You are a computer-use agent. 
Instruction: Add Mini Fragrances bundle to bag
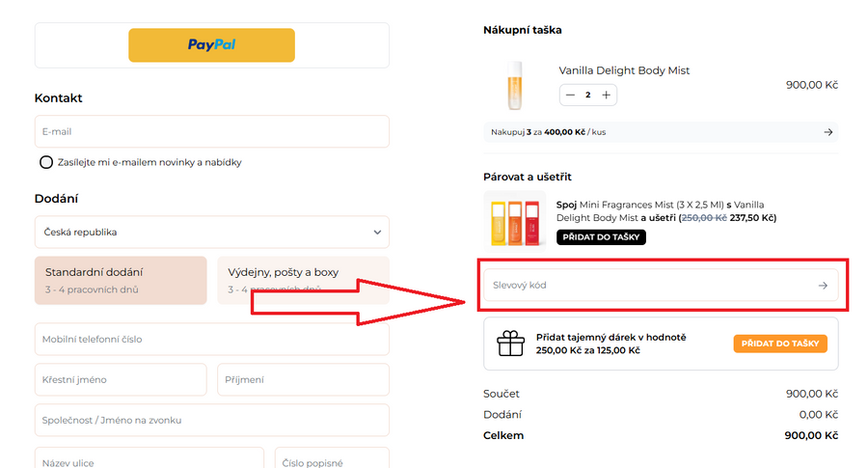(x=601, y=237)
